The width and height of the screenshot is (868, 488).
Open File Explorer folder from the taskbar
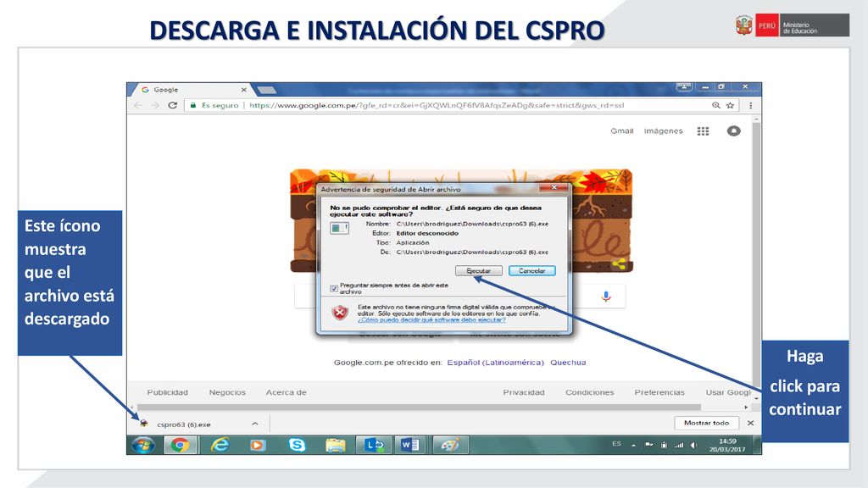[335, 445]
